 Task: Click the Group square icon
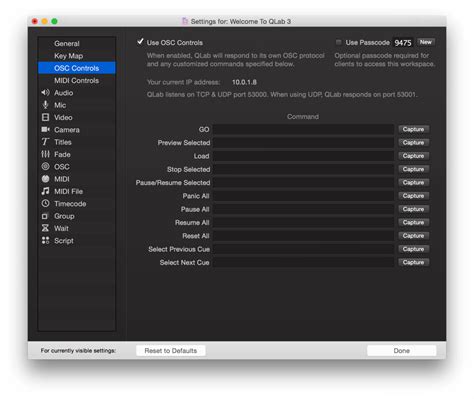[x=45, y=216]
